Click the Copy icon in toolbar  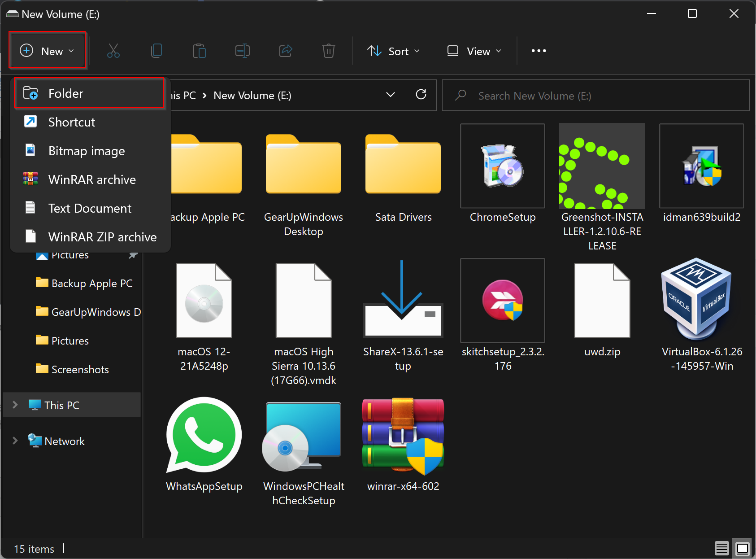coord(156,51)
